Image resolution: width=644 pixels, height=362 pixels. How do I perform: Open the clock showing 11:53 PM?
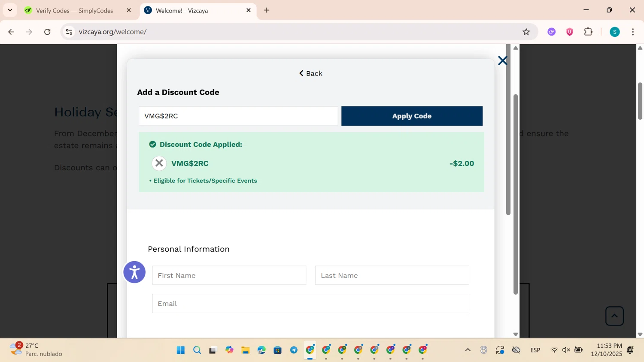pyautogui.click(x=606, y=350)
